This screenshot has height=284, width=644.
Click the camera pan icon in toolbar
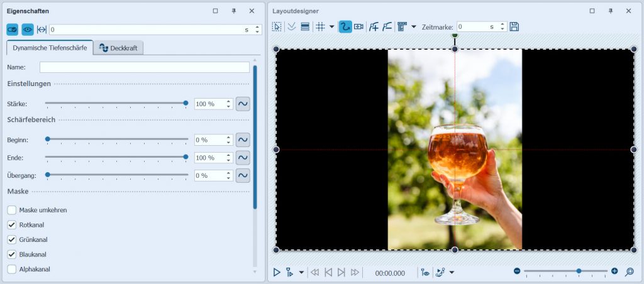(359, 26)
